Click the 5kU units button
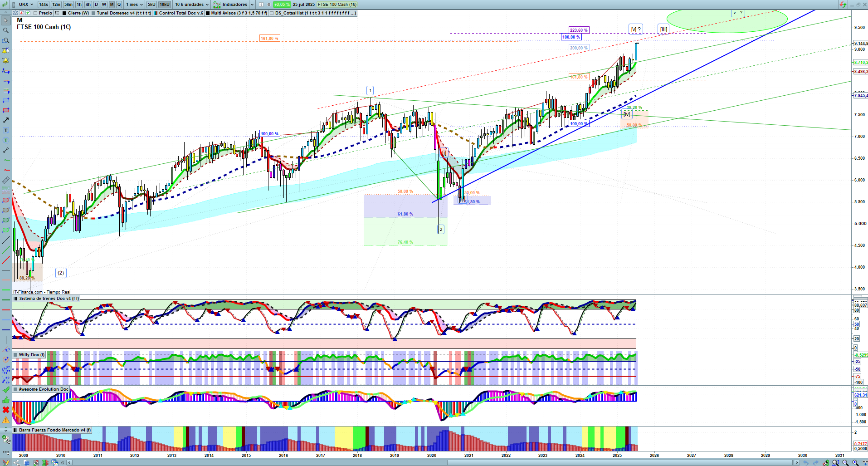 151,5
